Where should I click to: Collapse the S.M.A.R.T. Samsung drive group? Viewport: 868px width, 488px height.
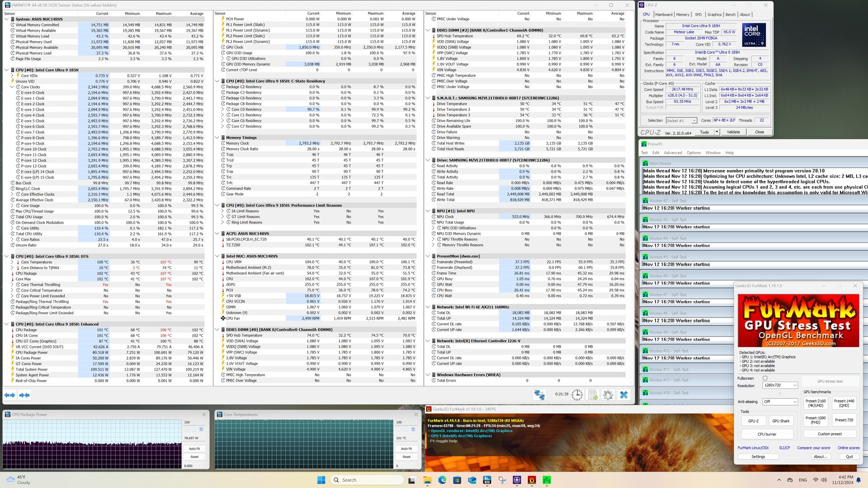click(x=428, y=98)
